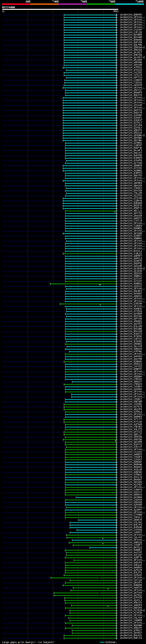Viewport: 146px width, 644px height.
Task: Click the green A8NRG2 alignment bar
Action: [x=83, y=284]
